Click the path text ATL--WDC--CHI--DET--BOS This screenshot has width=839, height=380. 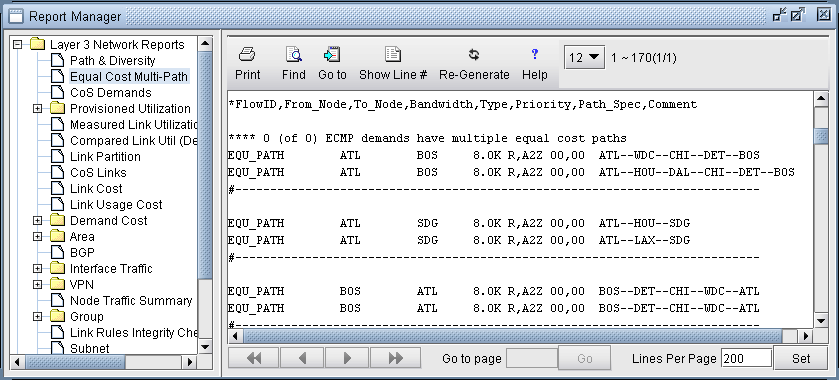(x=680, y=155)
